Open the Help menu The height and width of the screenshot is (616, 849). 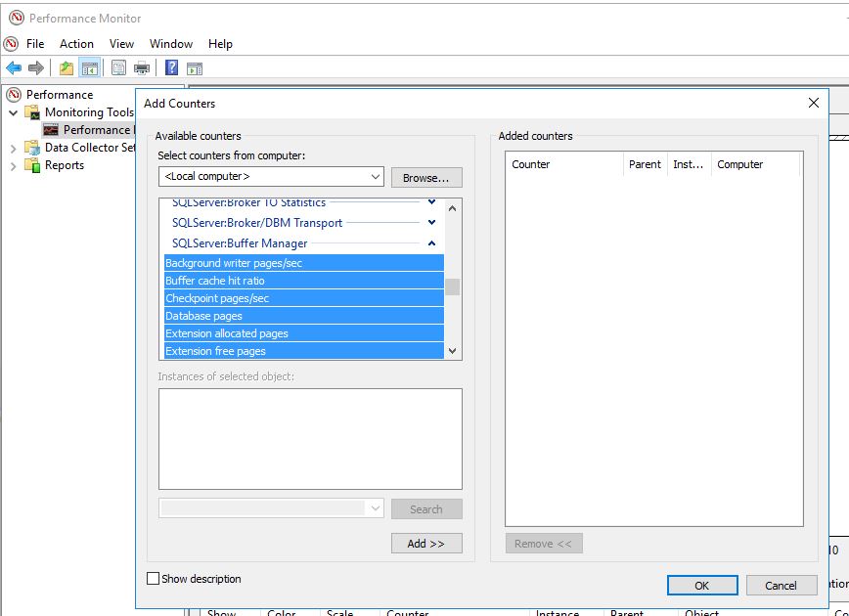point(220,44)
